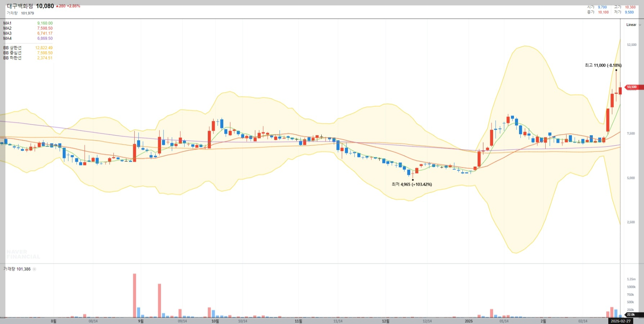Viewport: 644px width, 324px height.
Task: Click the 5,000 price axis label
Action: pos(631,178)
